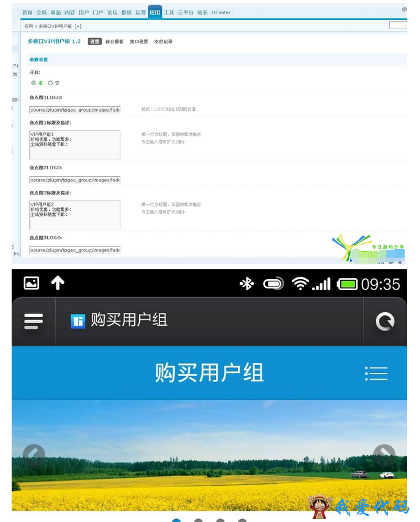This screenshot has height=522, width=420.
Task: Click the 焦点图1LOGO path input field
Action: click(x=75, y=110)
